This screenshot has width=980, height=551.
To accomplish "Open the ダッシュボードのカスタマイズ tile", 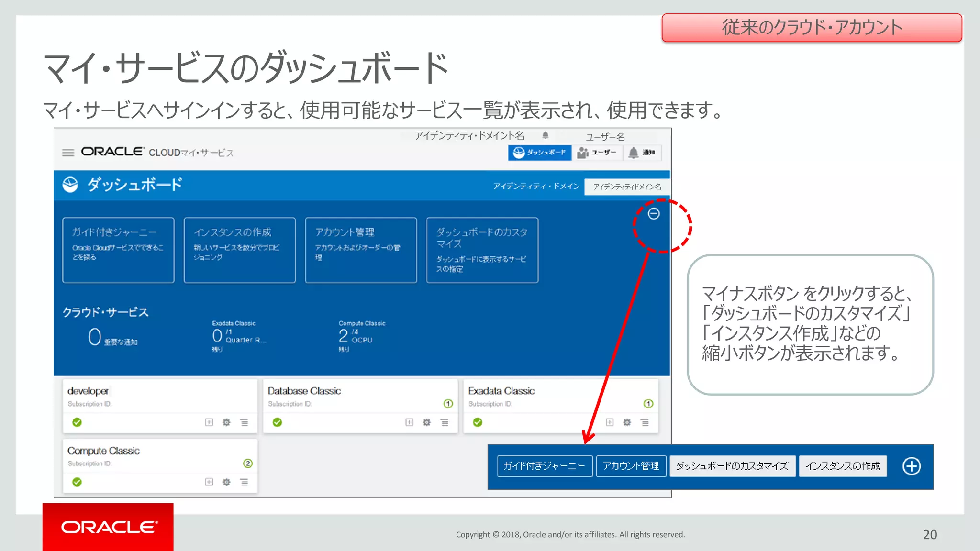I will 482,250.
